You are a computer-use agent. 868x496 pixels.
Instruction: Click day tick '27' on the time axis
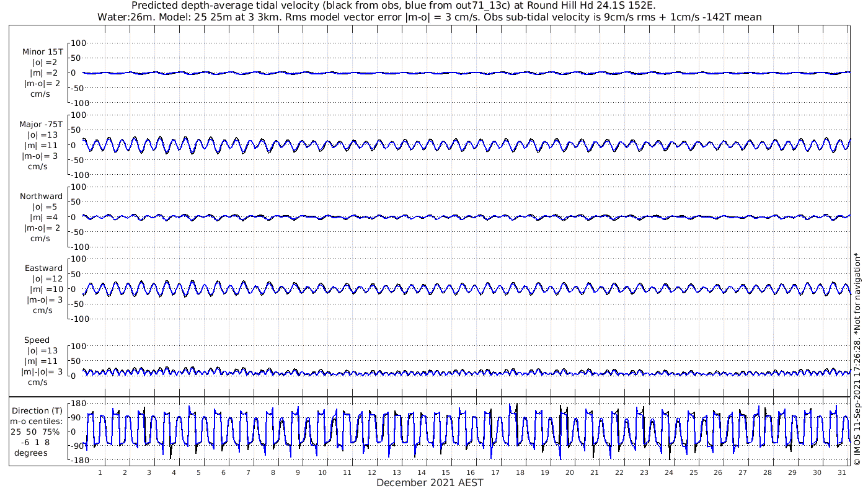tap(743, 472)
